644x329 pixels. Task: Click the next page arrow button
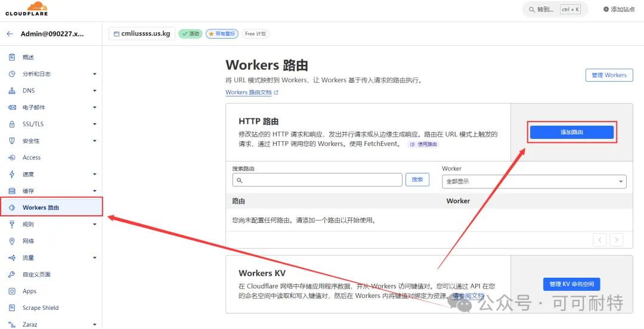[x=617, y=240]
